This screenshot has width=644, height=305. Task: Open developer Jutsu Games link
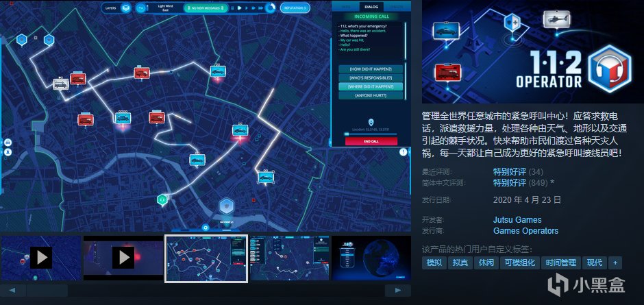click(517, 219)
